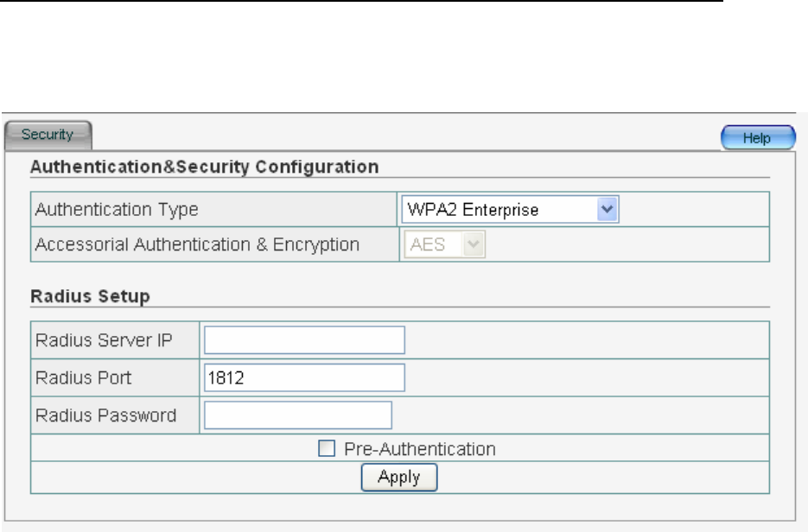Click the Accessorial Authentication & Encryption label
This screenshot has height=532, width=808.
click(196, 244)
